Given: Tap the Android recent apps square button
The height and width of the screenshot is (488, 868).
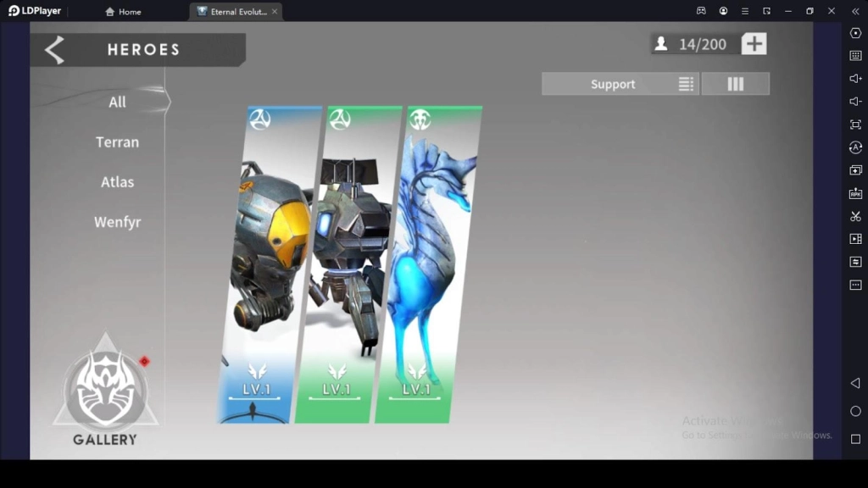Looking at the screenshot, I should [855, 440].
